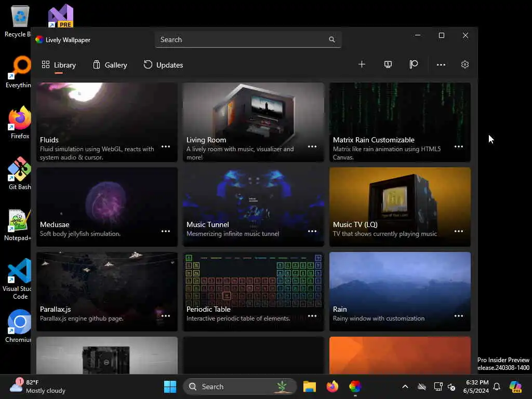Viewport: 532px width, 399px height.
Task: Open options menu for Living Room wallpaper
Action: tap(312, 147)
